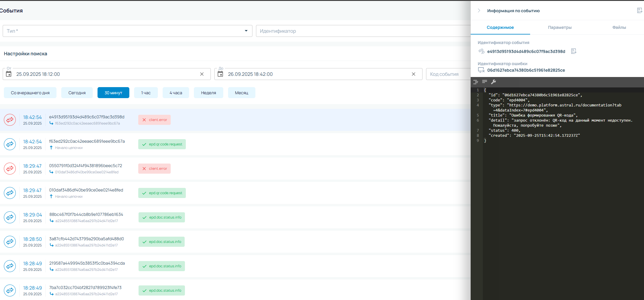Click the event search icon beside identifier
This screenshot has height=300, width=644.
(481, 51)
